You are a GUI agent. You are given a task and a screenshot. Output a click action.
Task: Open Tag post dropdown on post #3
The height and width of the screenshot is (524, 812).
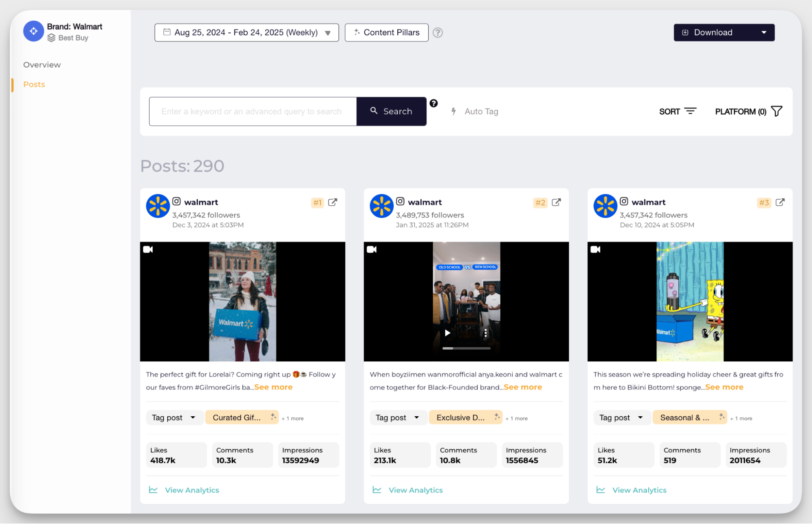click(x=621, y=417)
